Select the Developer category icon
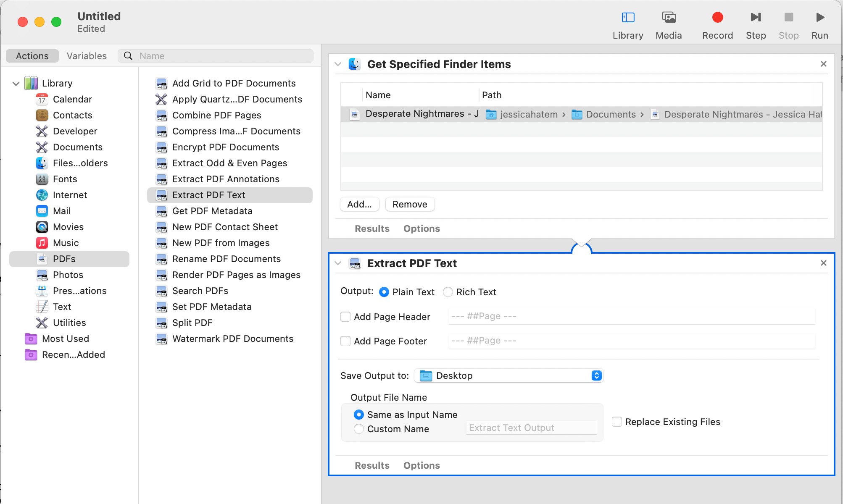843x504 pixels. [42, 131]
